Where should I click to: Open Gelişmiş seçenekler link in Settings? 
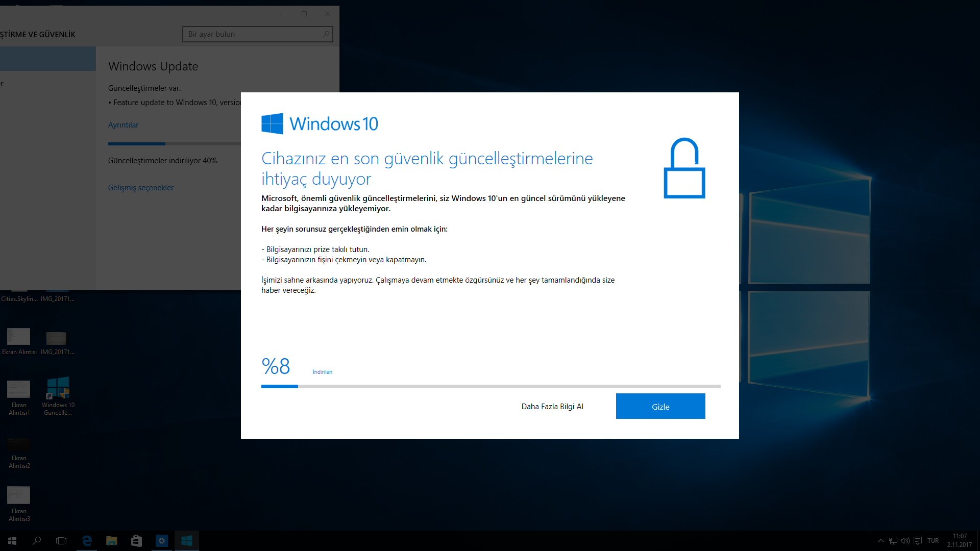pos(141,188)
